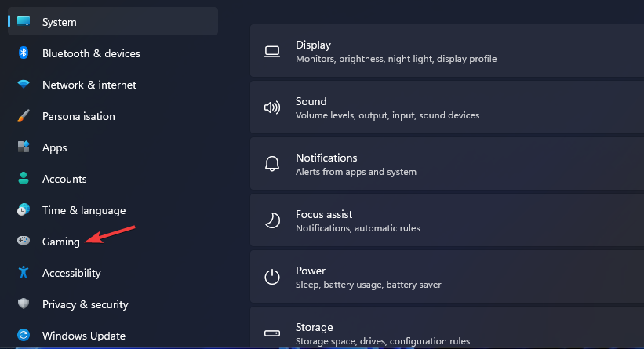Image resolution: width=644 pixels, height=349 pixels.
Task: Click the Privacy & security shield icon
Action: click(24, 304)
